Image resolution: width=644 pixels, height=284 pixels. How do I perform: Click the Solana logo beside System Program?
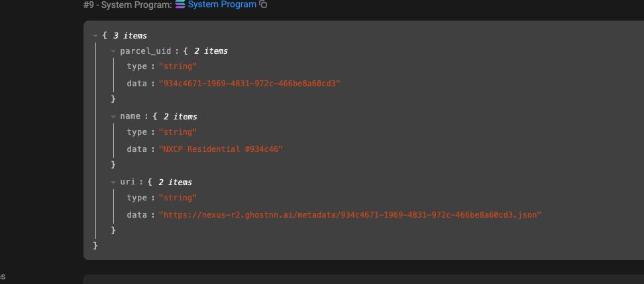[x=180, y=5]
